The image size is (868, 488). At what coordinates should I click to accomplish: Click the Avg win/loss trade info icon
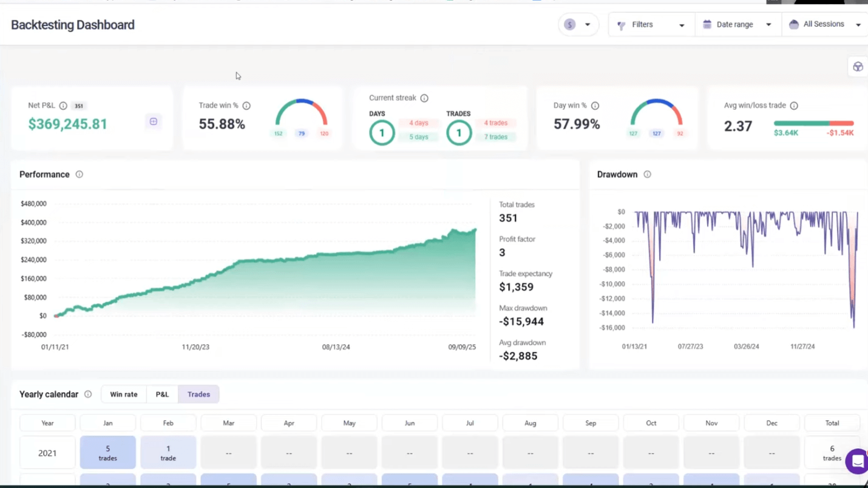(x=794, y=106)
